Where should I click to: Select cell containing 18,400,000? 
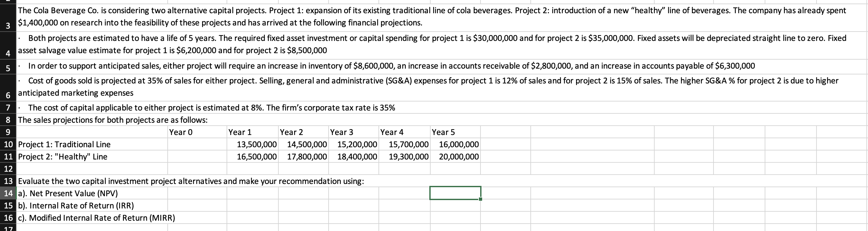(354, 157)
